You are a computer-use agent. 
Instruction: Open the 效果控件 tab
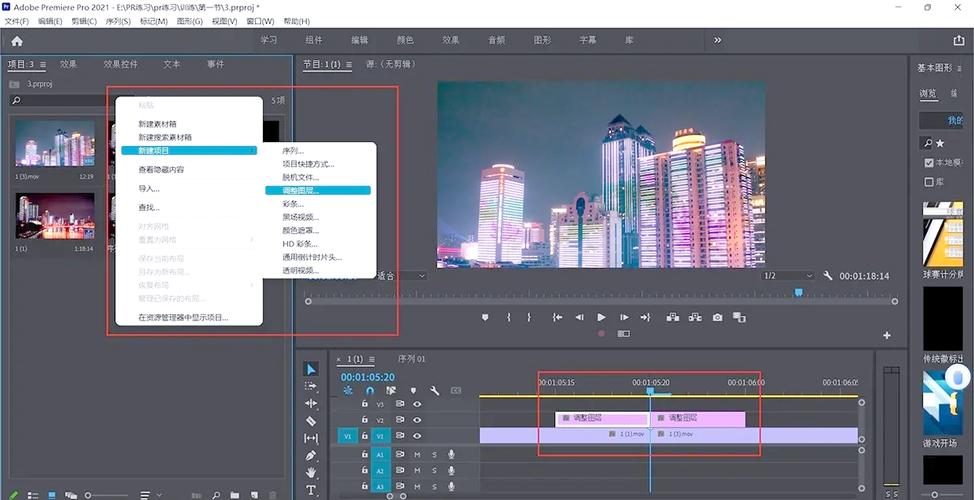(120, 64)
